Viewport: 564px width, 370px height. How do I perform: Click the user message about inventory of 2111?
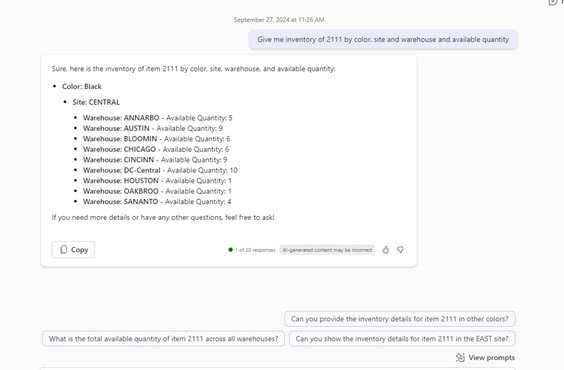[383, 40]
